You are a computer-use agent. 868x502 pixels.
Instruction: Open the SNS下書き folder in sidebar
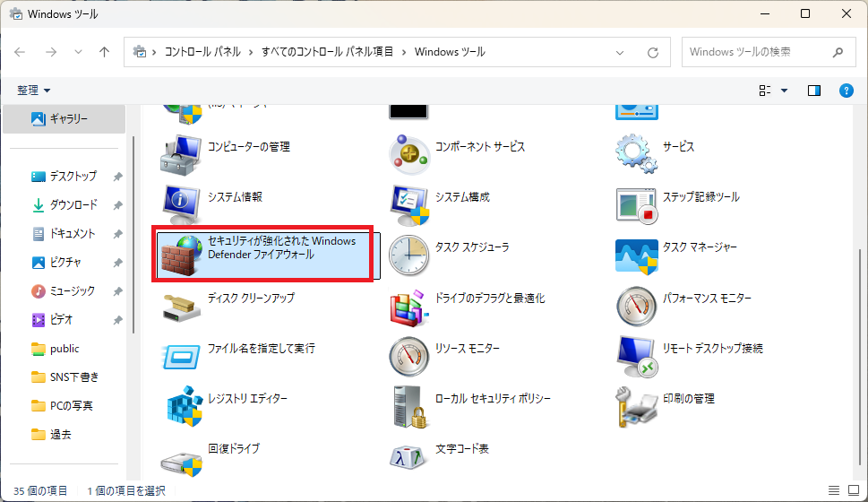point(65,377)
